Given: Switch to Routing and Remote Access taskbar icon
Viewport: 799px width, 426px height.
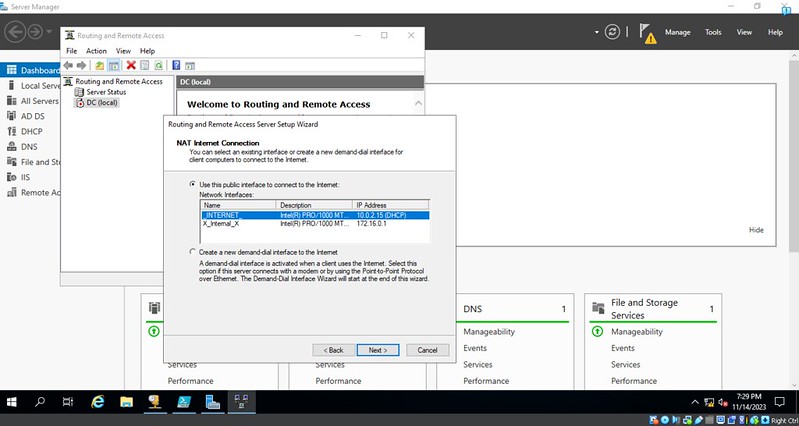Looking at the screenshot, I should tap(241, 402).
